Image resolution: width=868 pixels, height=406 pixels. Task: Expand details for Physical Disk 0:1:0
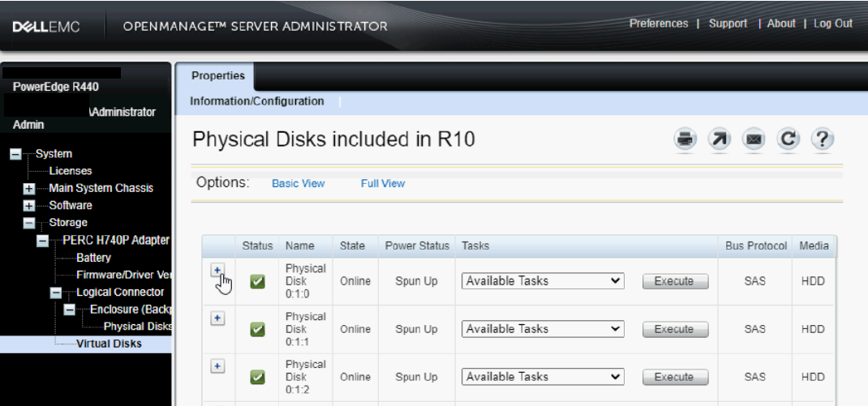[217, 271]
